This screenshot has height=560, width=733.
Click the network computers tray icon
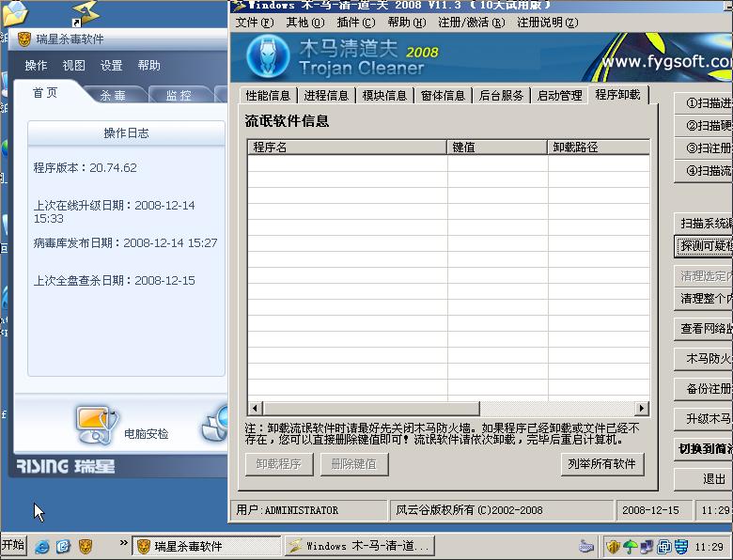647,546
